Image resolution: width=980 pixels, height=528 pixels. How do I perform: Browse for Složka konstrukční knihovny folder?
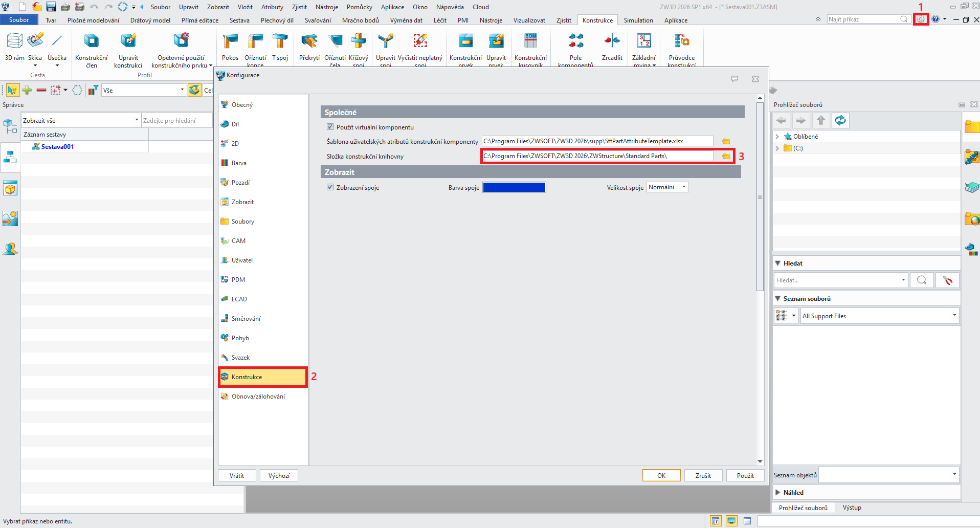point(726,156)
